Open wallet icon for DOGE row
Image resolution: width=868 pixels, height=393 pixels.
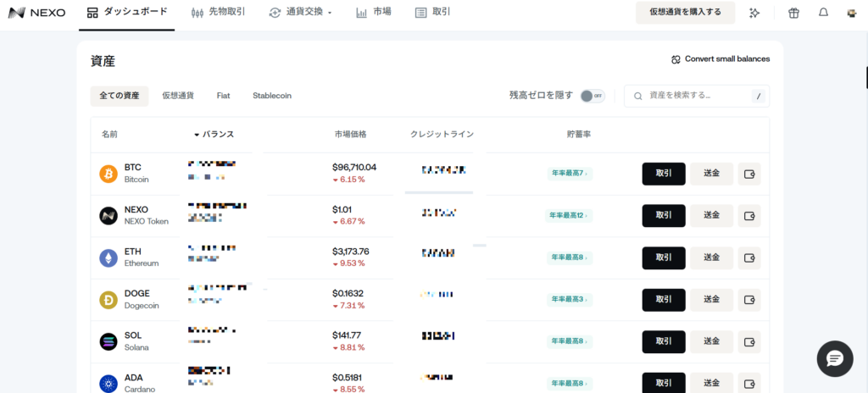click(749, 300)
